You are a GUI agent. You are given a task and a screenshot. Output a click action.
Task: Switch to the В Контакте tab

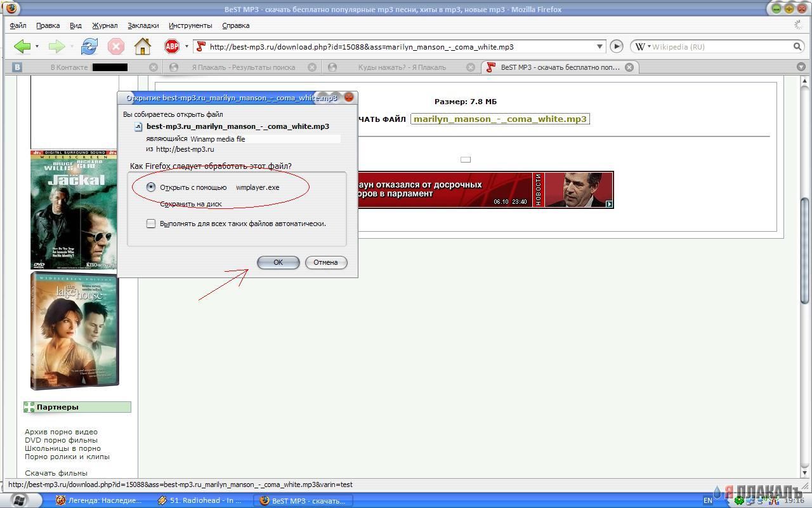(83, 67)
